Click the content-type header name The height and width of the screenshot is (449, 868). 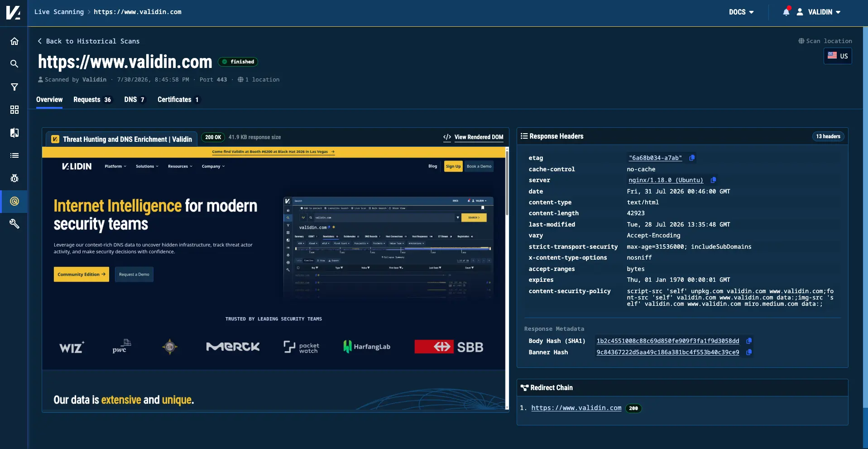pos(550,202)
